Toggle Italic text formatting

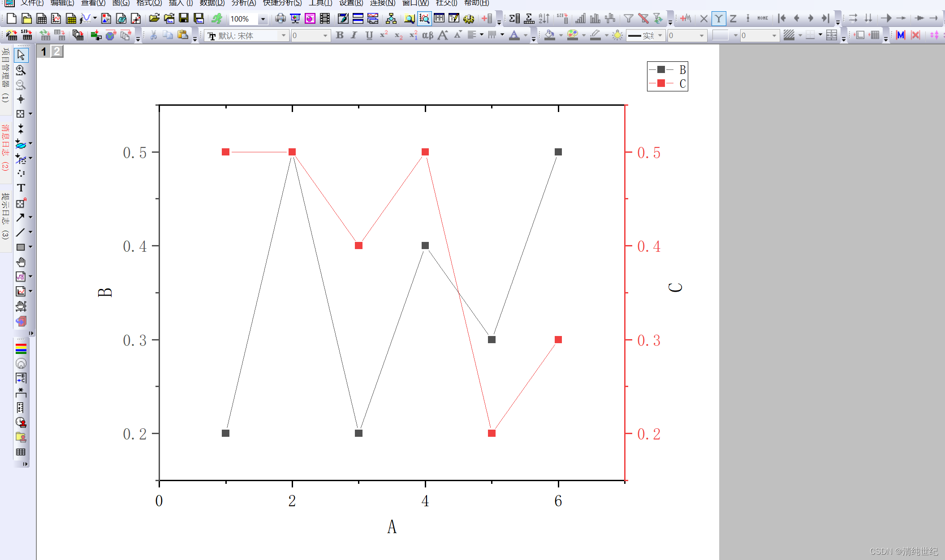[x=354, y=35]
